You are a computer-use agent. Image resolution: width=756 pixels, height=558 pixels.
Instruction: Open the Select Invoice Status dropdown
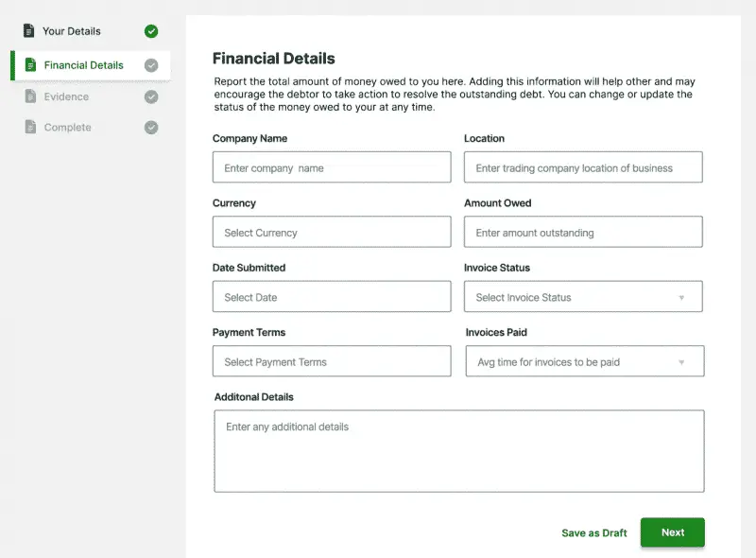pyautogui.click(x=583, y=296)
